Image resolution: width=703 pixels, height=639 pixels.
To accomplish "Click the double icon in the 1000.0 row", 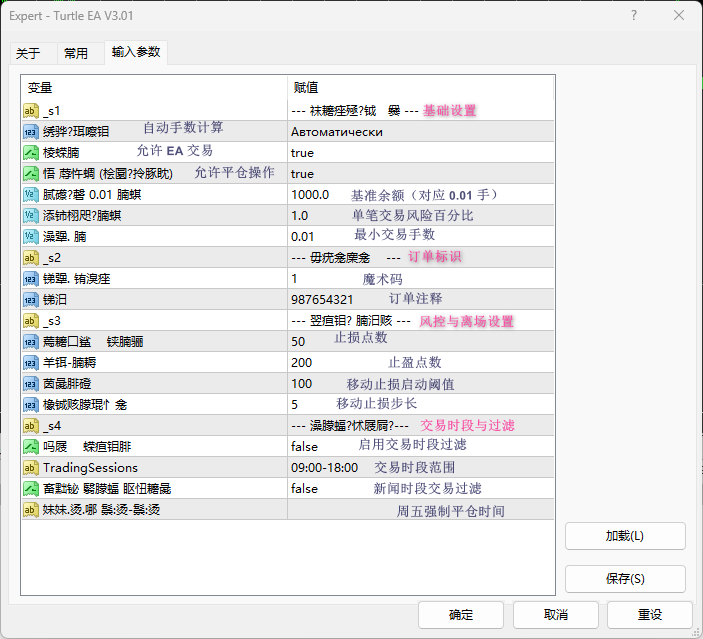I will (x=30, y=195).
